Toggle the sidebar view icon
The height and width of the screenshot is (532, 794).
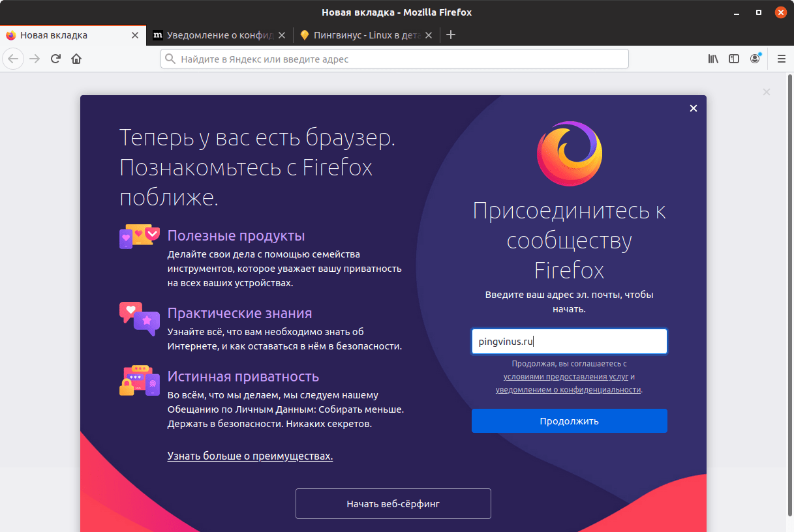[x=734, y=59]
